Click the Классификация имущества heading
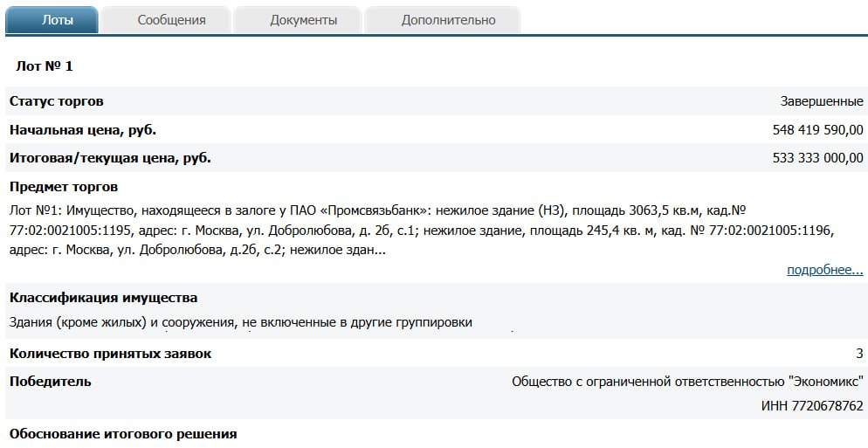Viewport: 868px width, 448px height. (x=103, y=298)
